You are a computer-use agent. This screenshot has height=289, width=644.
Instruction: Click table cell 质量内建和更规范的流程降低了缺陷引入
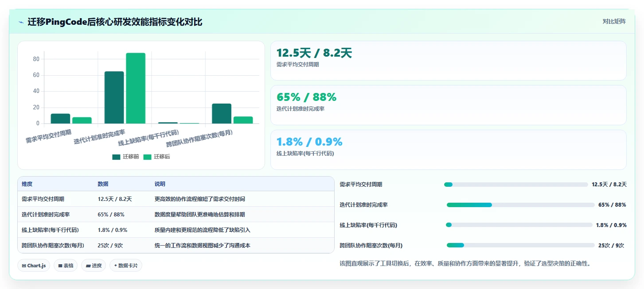pos(203,230)
